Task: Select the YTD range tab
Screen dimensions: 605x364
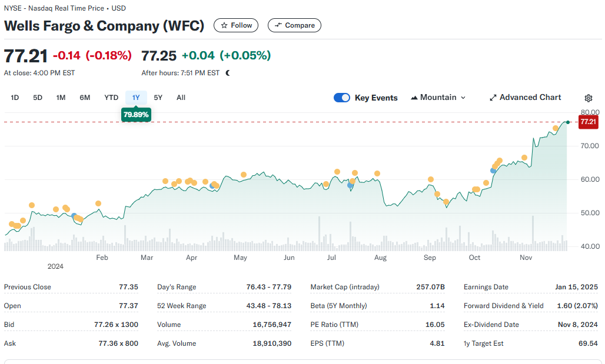Action: pyautogui.click(x=111, y=98)
